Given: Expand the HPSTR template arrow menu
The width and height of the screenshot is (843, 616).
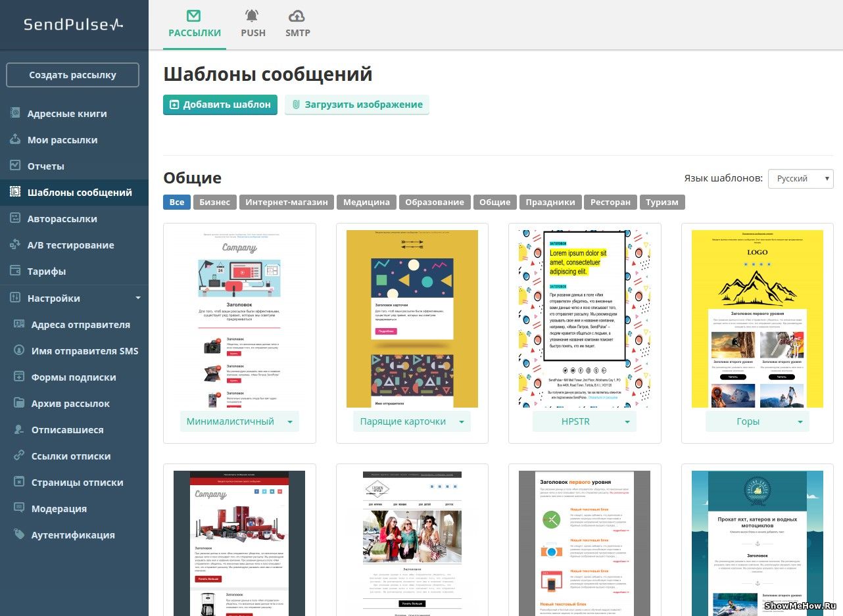Looking at the screenshot, I should coord(627,422).
